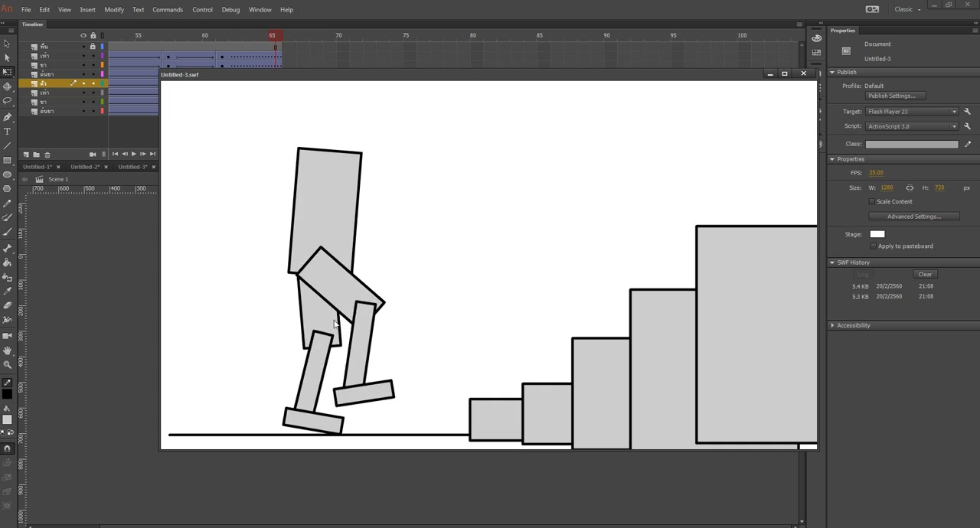Open the Target wrench settings
This screenshot has width=980, height=528.
967,112
